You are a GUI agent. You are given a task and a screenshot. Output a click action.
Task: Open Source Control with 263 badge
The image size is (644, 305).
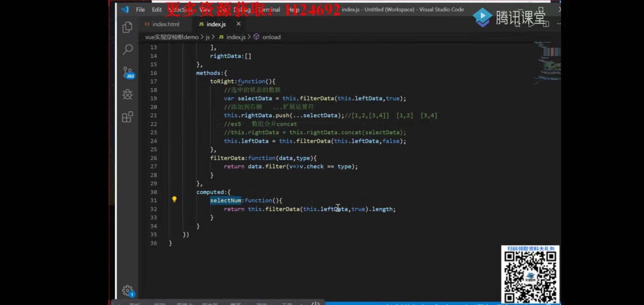click(128, 72)
